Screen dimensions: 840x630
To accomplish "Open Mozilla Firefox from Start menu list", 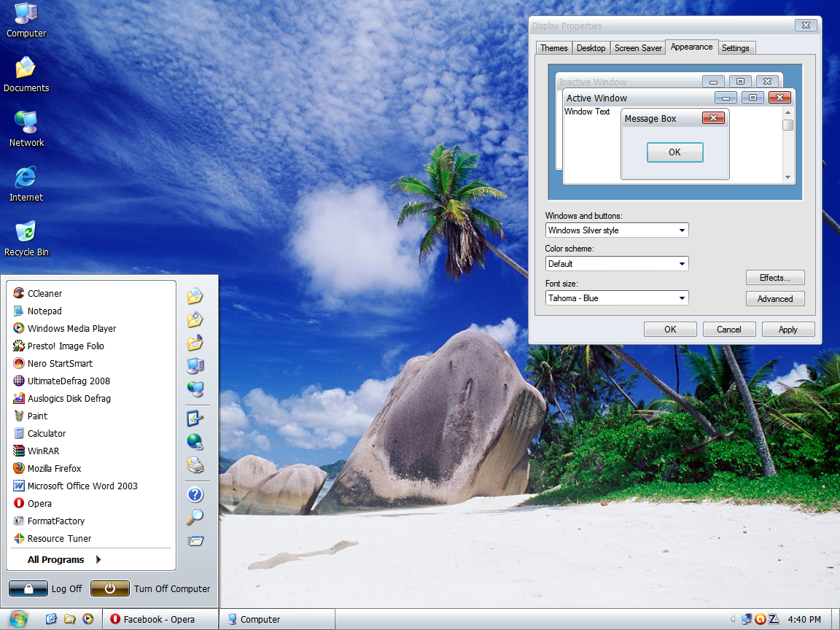I will pos(54,468).
